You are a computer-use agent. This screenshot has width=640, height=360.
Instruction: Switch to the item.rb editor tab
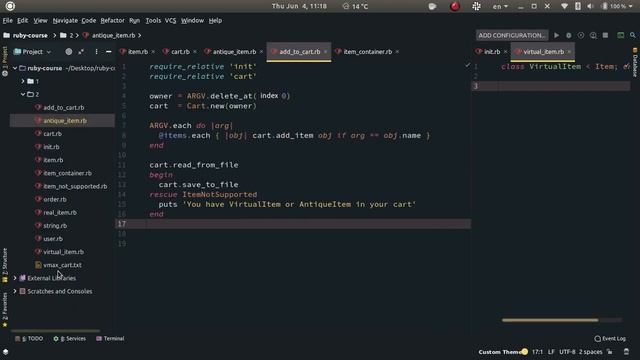[138, 52]
